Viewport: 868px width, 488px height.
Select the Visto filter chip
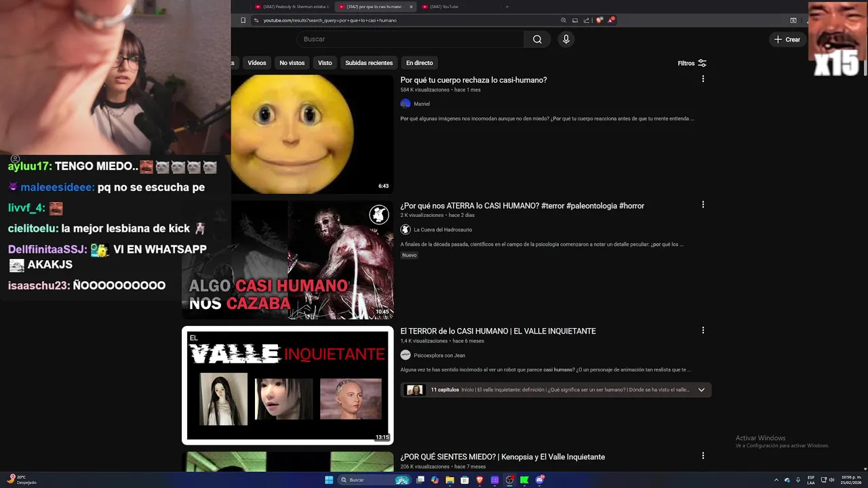point(325,63)
